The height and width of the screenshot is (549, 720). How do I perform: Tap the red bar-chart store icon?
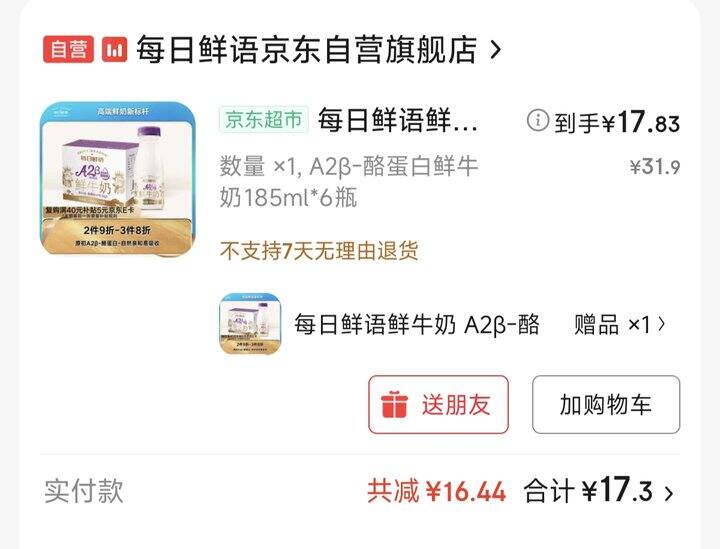tap(114, 49)
